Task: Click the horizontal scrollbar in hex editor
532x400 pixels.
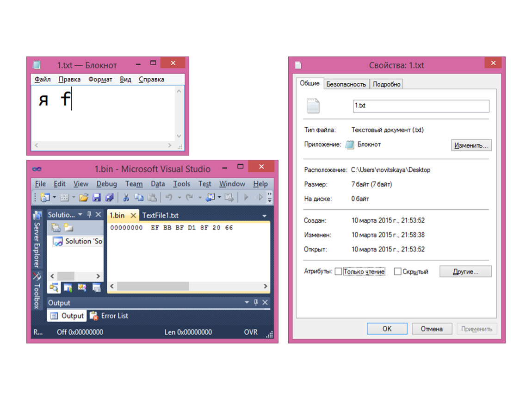Action: [153, 287]
